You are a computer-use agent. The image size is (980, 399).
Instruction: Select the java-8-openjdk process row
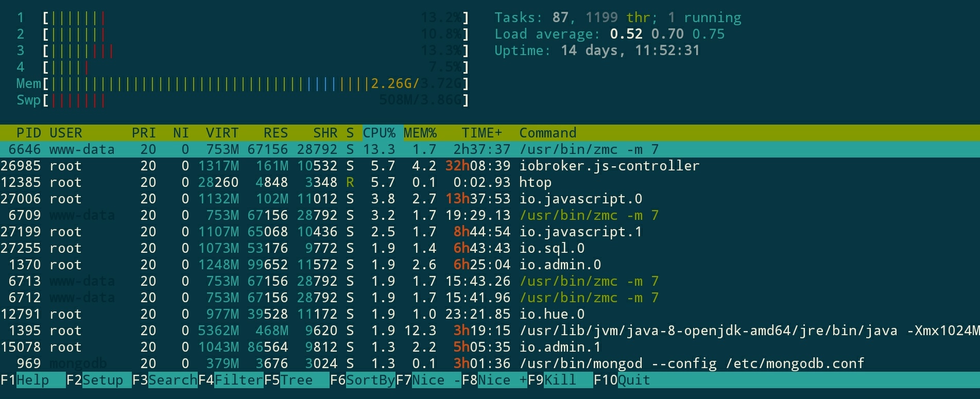tap(490, 331)
